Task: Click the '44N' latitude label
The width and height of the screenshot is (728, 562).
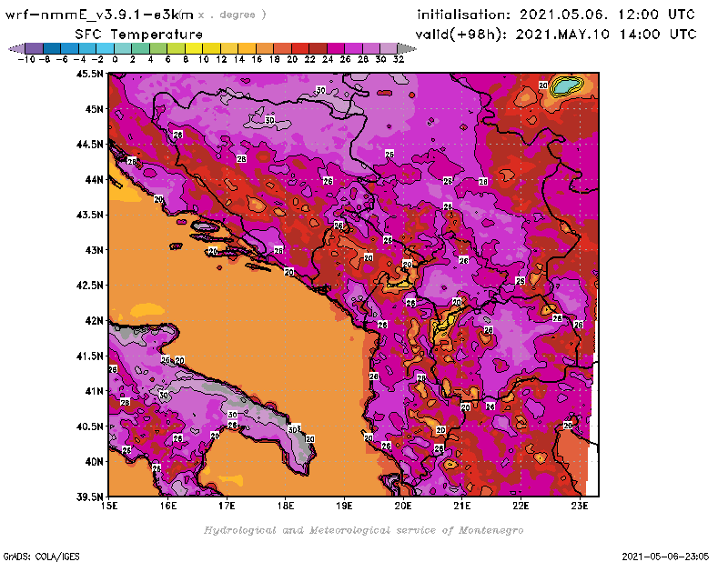Action: point(94,179)
